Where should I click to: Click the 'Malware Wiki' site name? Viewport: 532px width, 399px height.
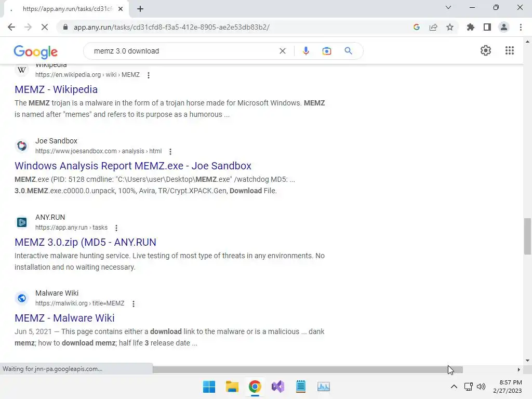pyautogui.click(x=57, y=293)
